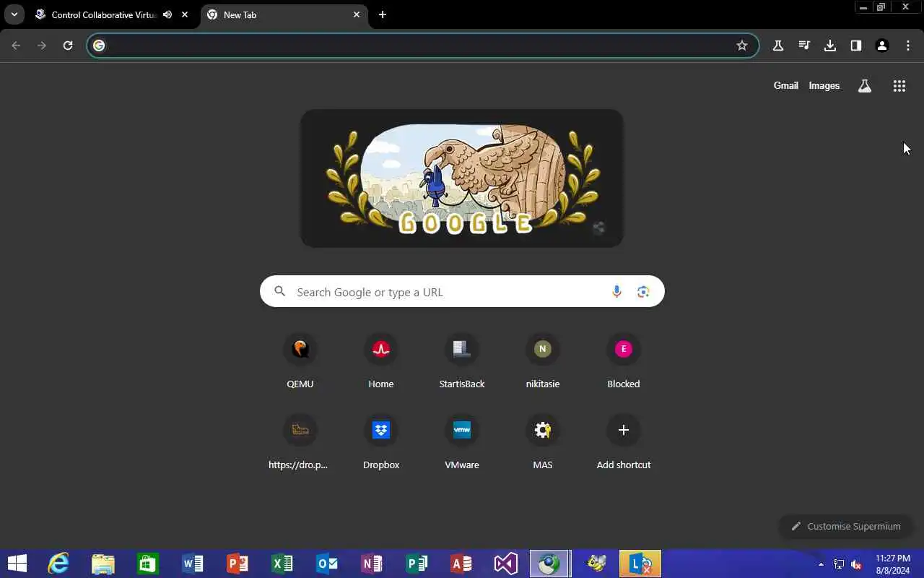Viewport: 924px width, 578px height.
Task: Open the muted volume tray icon
Action: pos(856,564)
